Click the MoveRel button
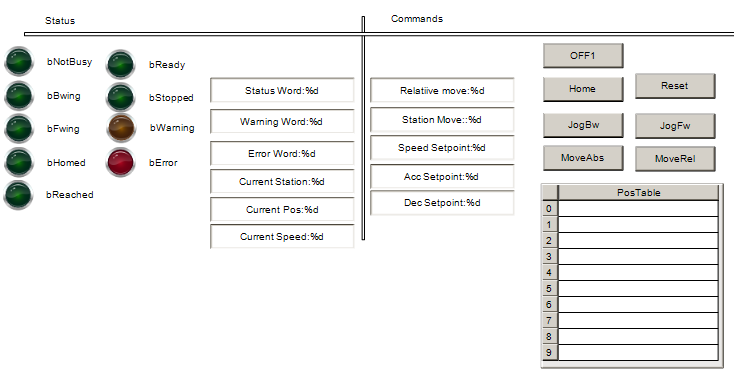The height and width of the screenshot is (378, 734). point(675,159)
